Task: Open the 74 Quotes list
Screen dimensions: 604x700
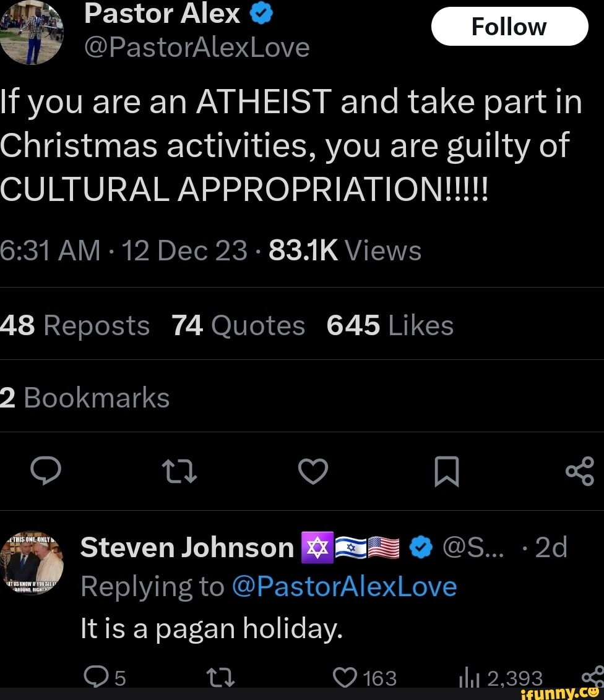Action: pos(237,325)
